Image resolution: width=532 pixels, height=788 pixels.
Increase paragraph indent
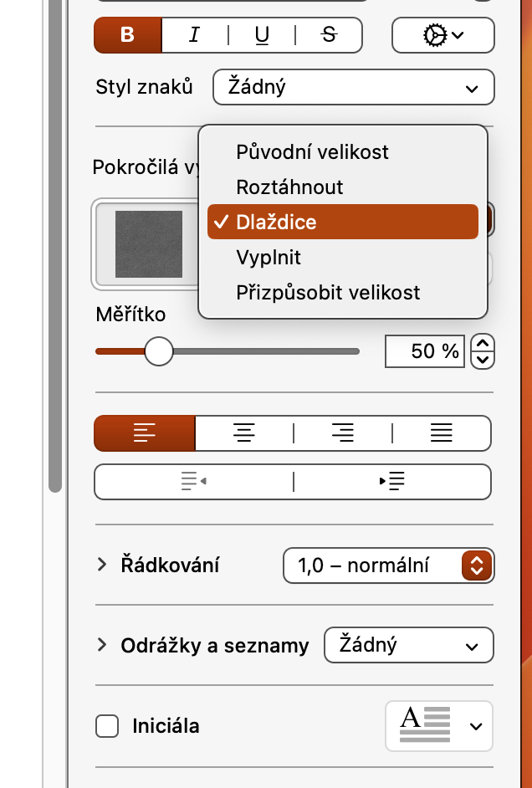pyautogui.click(x=392, y=481)
